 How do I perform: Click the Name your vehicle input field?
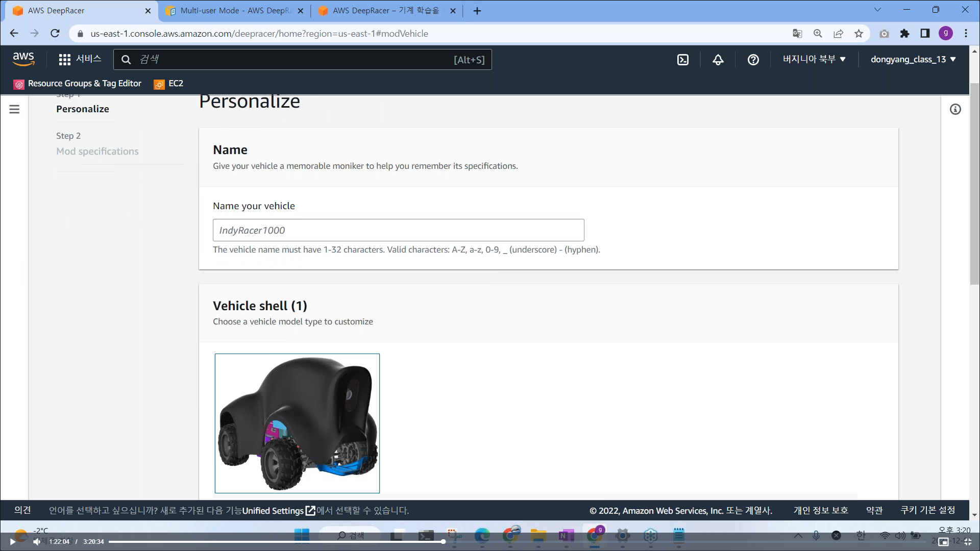[x=398, y=230]
